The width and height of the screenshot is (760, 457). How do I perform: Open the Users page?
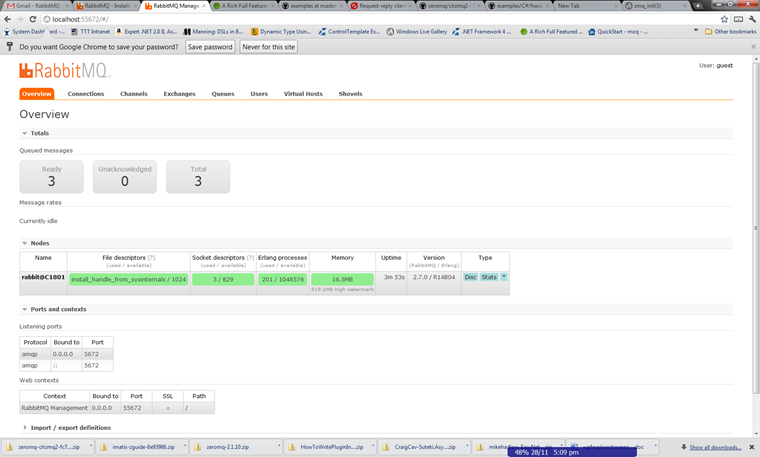[259, 94]
